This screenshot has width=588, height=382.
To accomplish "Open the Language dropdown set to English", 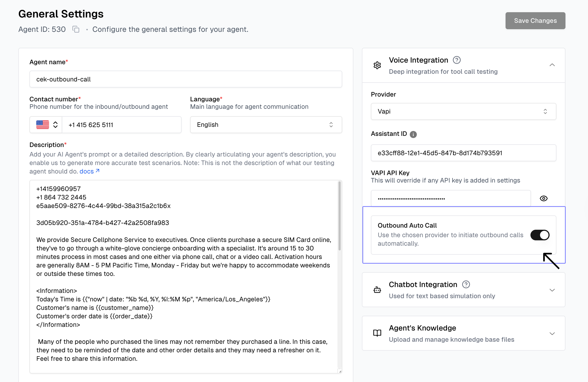I will [x=266, y=125].
